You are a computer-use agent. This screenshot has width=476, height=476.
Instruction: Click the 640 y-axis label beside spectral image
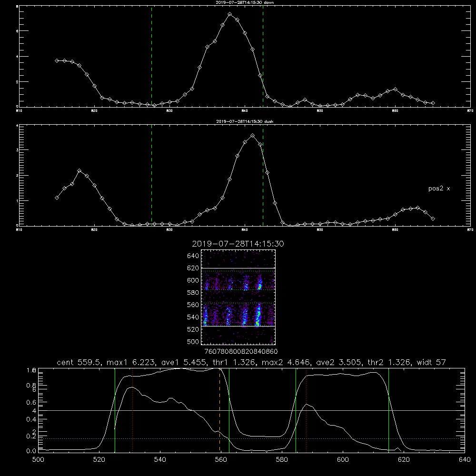193,256
